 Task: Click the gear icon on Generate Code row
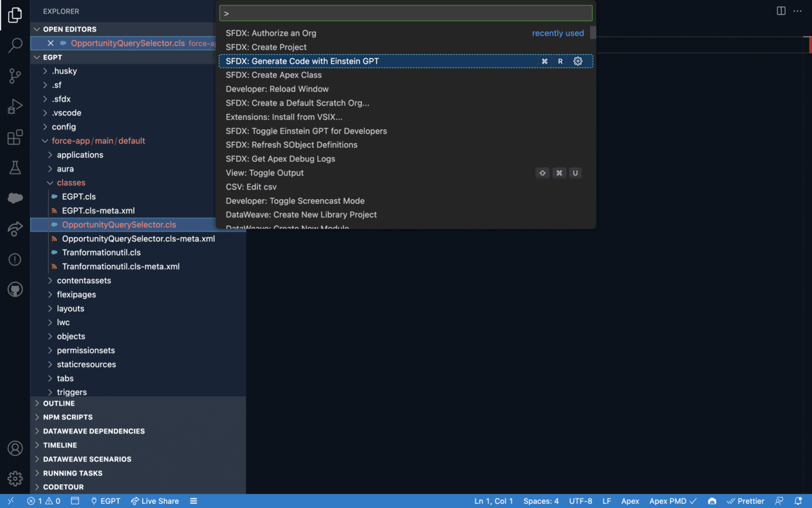tap(578, 61)
